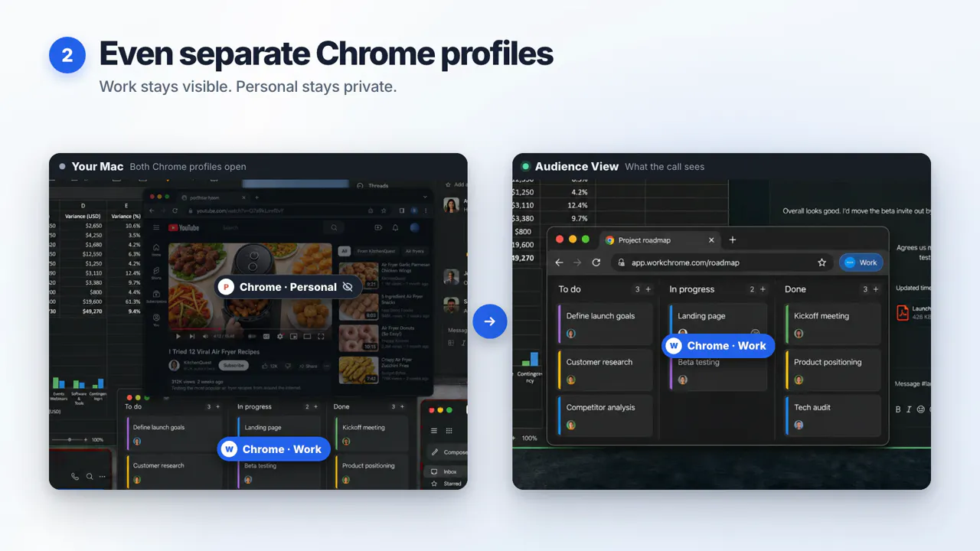Image resolution: width=980 pixels, height=551 pixels.
Task: Switch the video to full screen
Action: (321, 336)
